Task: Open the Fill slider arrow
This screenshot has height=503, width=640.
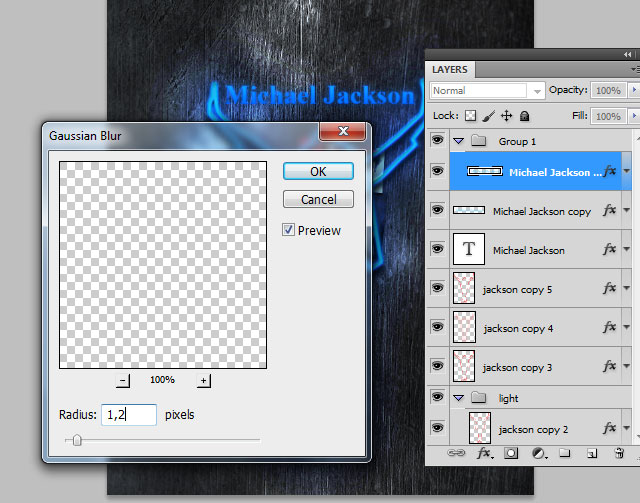Action: pos(634,116)
